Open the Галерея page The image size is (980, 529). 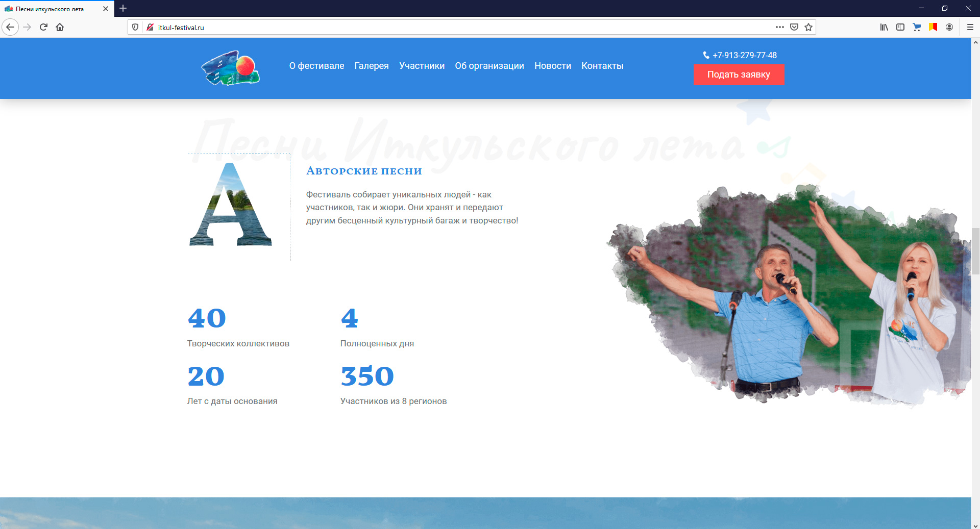tap(372, 66)
